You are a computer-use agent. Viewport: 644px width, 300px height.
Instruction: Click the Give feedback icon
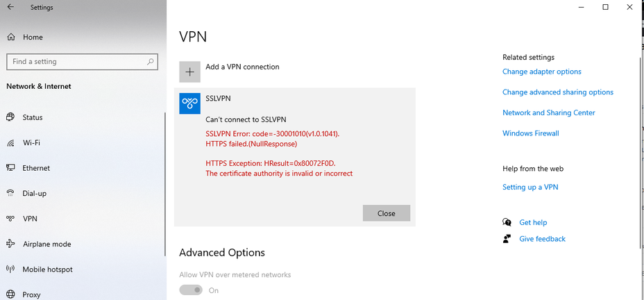[507, 239]
